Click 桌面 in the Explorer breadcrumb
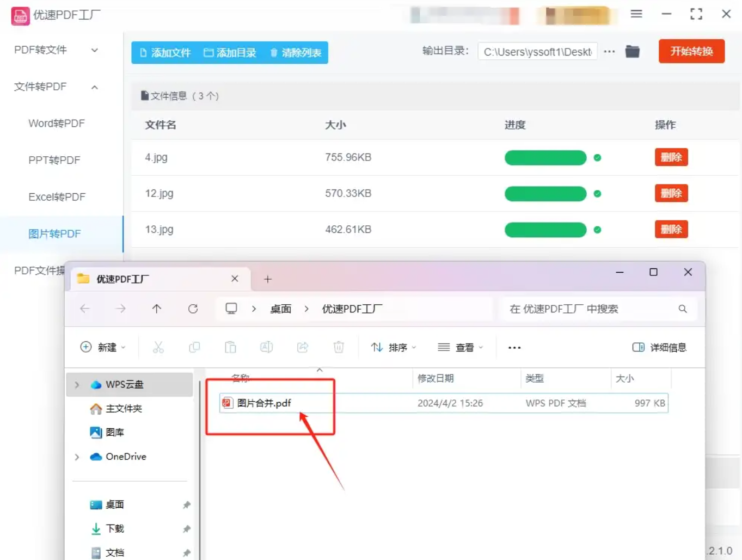Viewport: 742px width, 560px height. (x=281, y=309)
